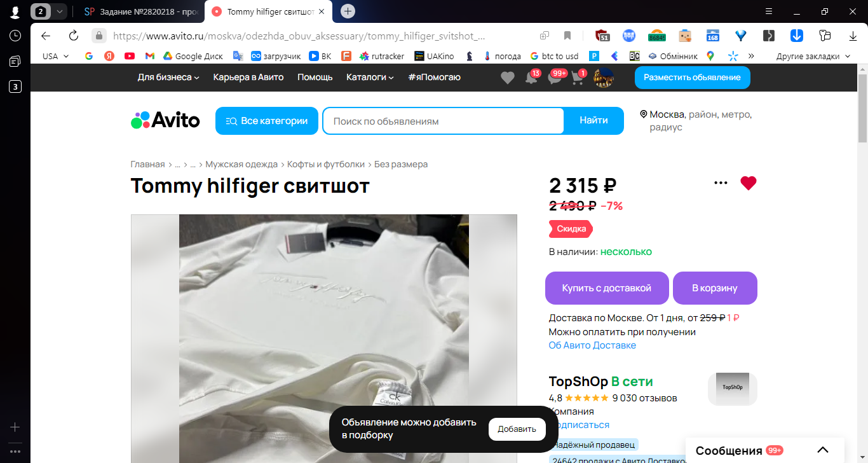The width and height of the screenshot is (868, 463).
Task: Bookmark page with bookmark icon in address bar
Action: pyautogui.click(x=567, y=36)
